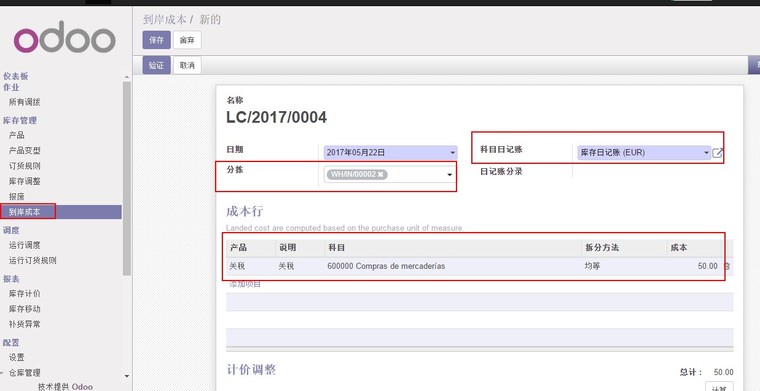
Task: Click the sidebar scrollbar down arrow
Action: (x=127, y=376)
